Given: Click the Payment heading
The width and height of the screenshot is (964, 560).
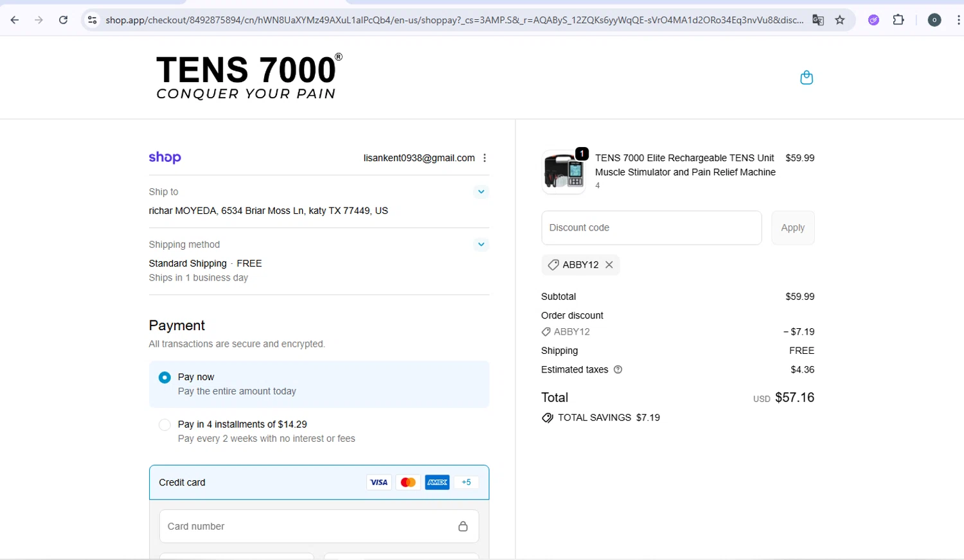Looking at the screenshot, I should 177,326.
